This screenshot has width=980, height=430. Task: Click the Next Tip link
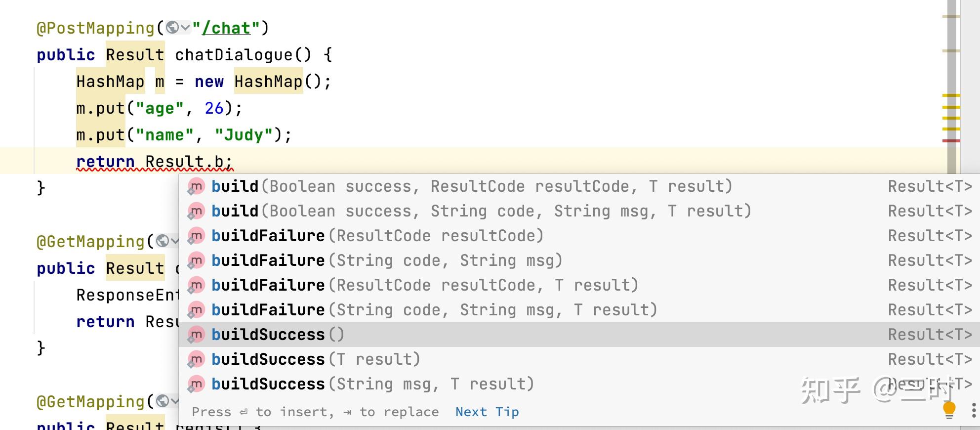[x=487, y=412]
